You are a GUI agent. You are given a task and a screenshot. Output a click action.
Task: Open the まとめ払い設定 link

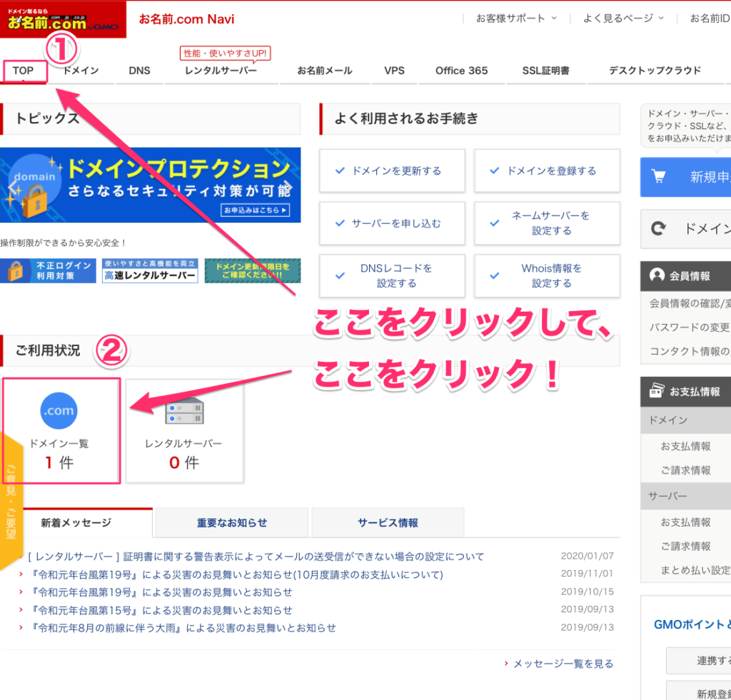point(695,570)
